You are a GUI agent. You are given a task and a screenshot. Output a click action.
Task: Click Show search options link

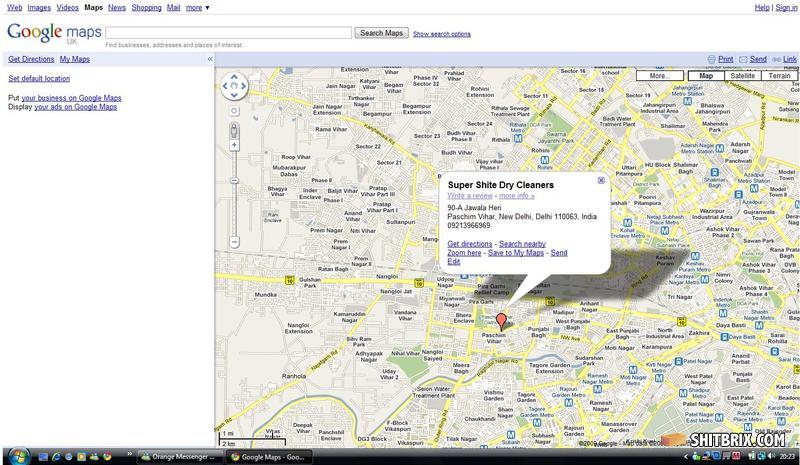pos(442,34)
